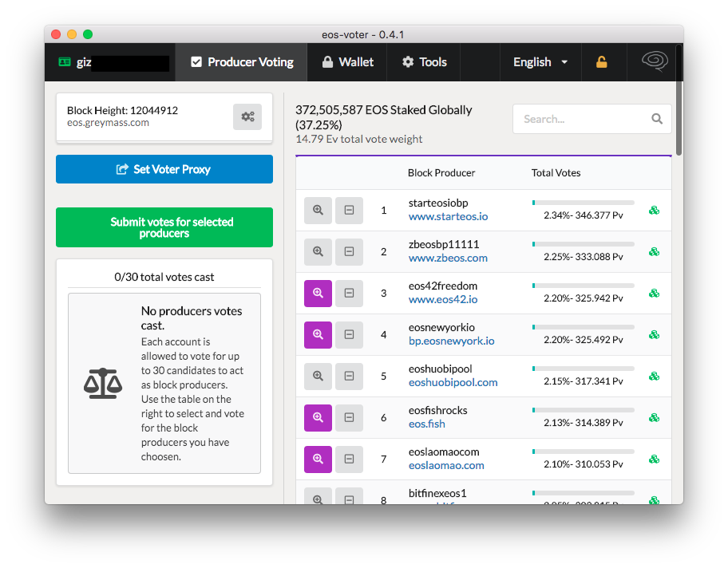Screen dimensions: 728x568
Task: Click 2.34%- 346.377 Pv value
Action: click(584, 215)
